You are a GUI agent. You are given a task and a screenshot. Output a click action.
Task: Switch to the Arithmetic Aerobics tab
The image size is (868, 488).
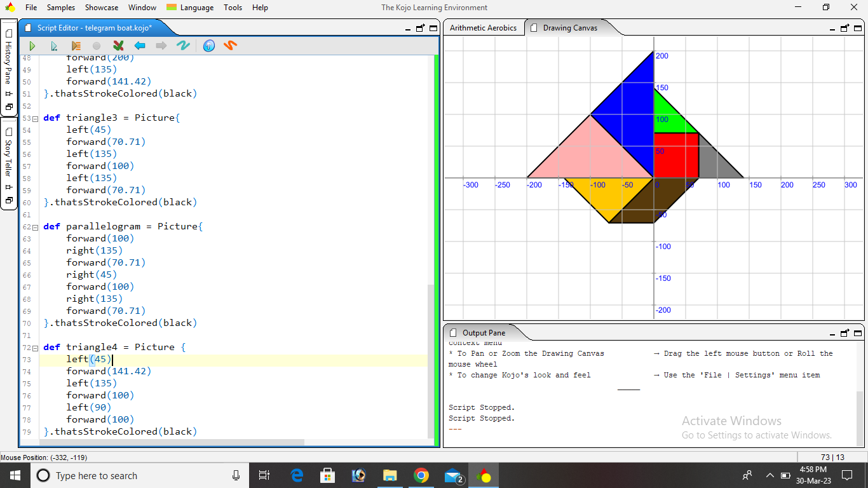coord(484,28)
